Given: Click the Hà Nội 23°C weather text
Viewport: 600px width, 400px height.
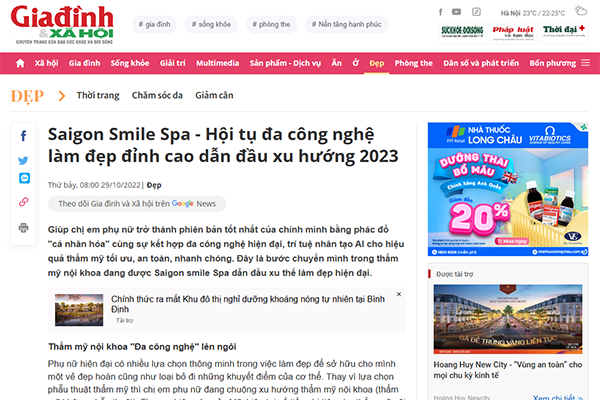Looking at the screenshot, I should tap(533, 13).
